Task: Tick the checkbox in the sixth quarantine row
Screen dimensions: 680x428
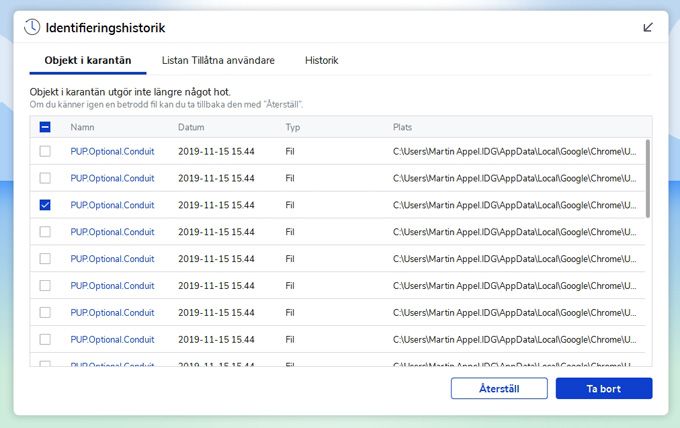Action: tap(45, 286)
